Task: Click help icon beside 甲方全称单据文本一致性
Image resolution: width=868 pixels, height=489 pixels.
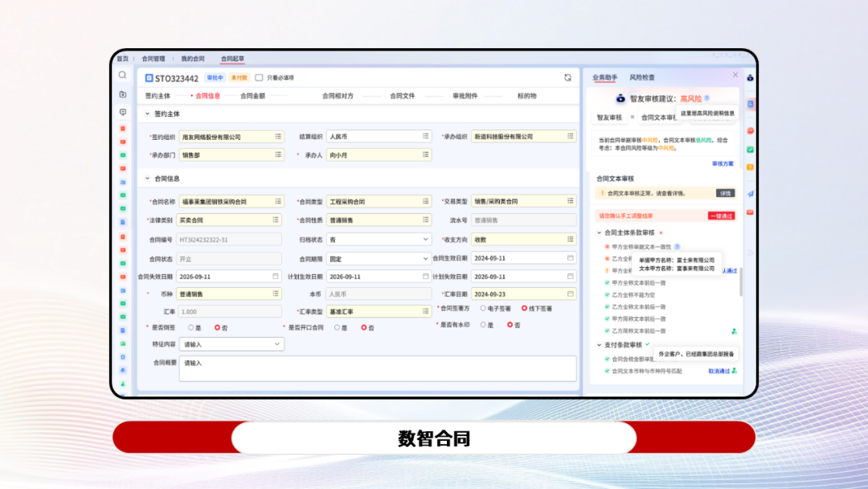Action: click(x=677, y=247)
